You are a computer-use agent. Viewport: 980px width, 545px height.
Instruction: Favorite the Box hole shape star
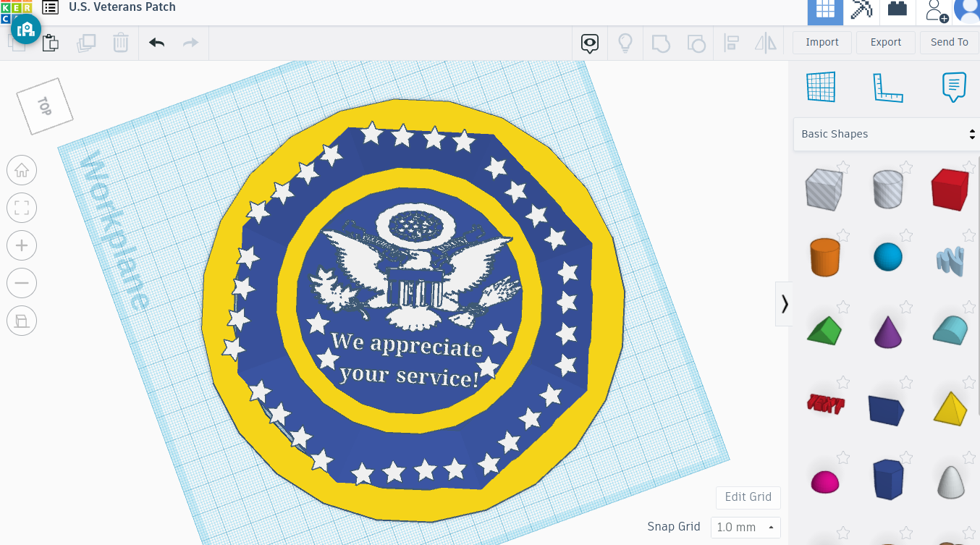[x=843, y=168]
